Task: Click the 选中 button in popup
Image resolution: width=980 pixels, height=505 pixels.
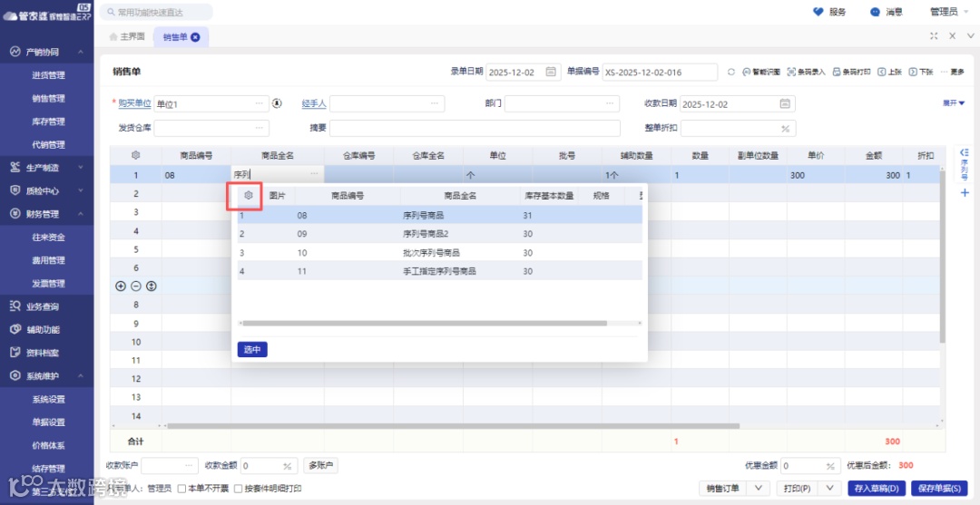Action: (x=252, y=350)
